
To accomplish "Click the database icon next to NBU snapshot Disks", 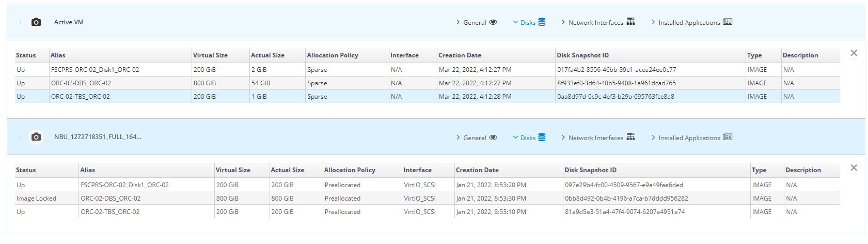I will [542, 138].
